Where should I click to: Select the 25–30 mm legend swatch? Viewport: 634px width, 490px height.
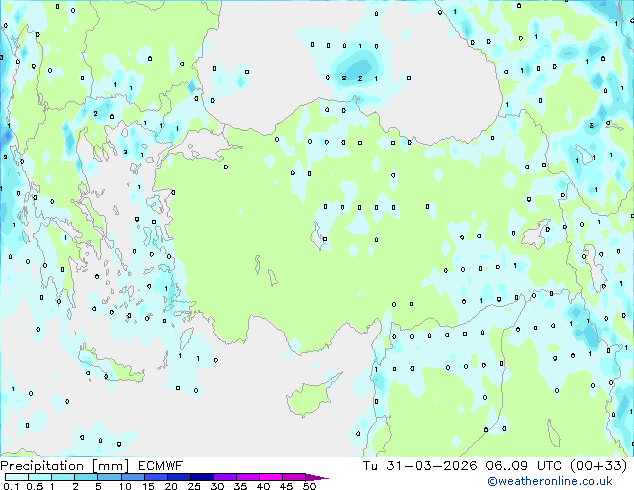[202, 477]
